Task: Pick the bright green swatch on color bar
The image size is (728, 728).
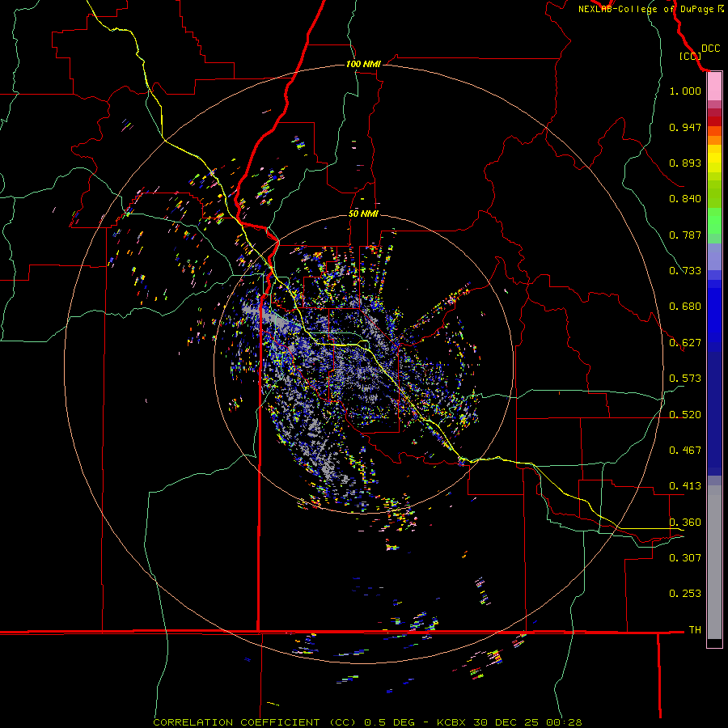Action: tap(714, 221)
